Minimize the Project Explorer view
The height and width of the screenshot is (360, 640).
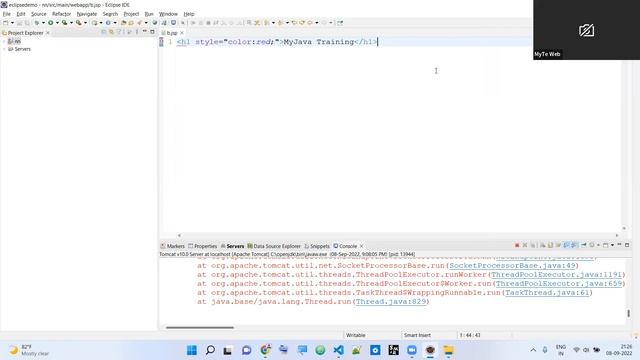pyautogui.click(x=144, y=31)
